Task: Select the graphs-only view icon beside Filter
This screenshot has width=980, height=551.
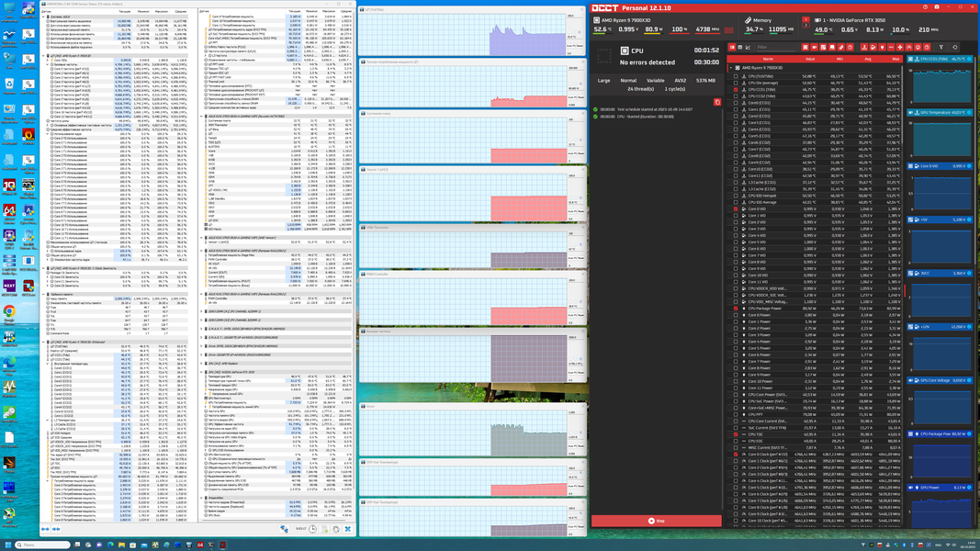Action: click(749, 48)
